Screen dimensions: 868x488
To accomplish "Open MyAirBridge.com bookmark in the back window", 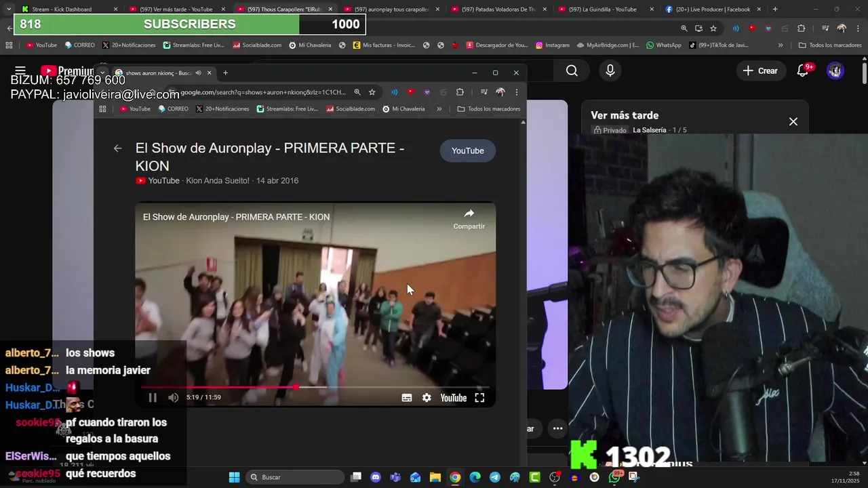I will point(608,45).
